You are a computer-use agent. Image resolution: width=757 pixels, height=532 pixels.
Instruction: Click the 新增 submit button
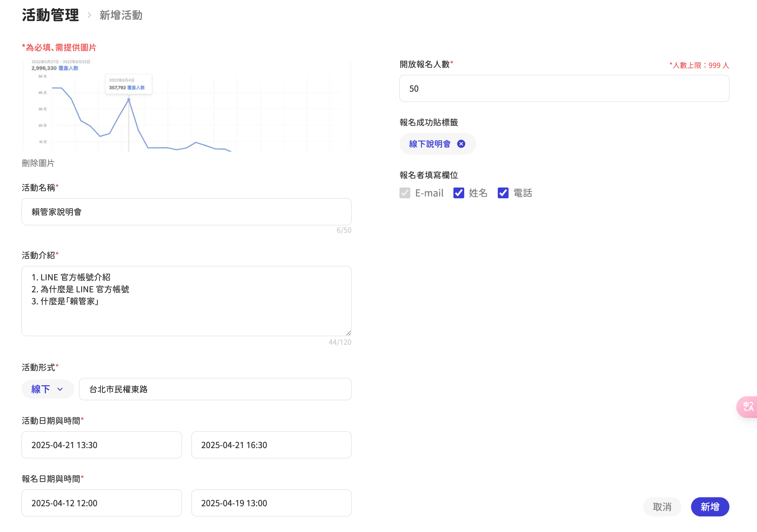(x=710, y=507)
